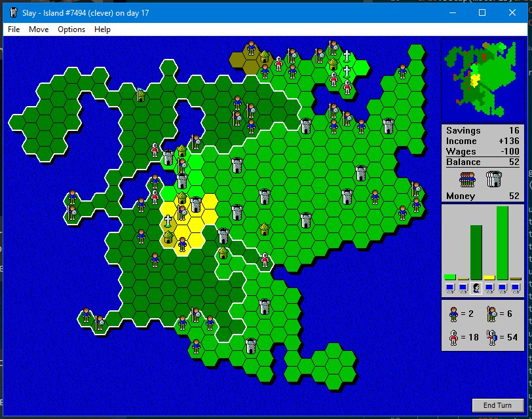This screenshot has height=419, width=532.
Task: Click the tallest light green bar in chart
Action: click(503, 243)
